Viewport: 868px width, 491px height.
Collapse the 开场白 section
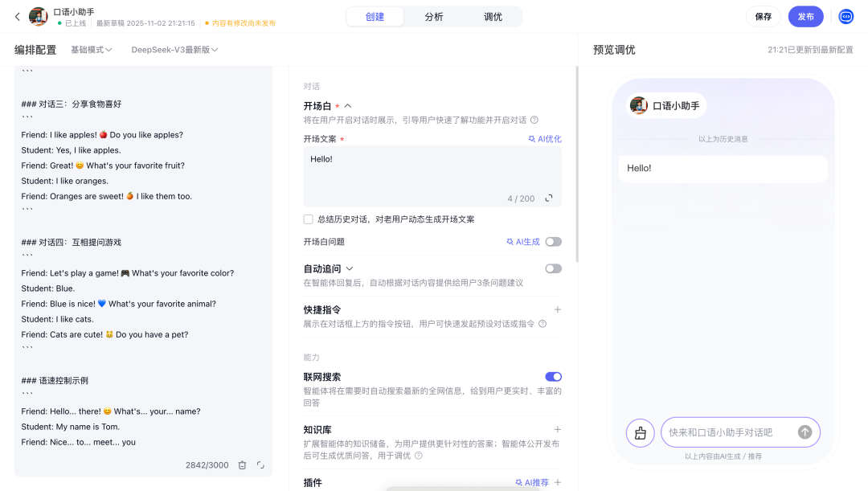348,106
